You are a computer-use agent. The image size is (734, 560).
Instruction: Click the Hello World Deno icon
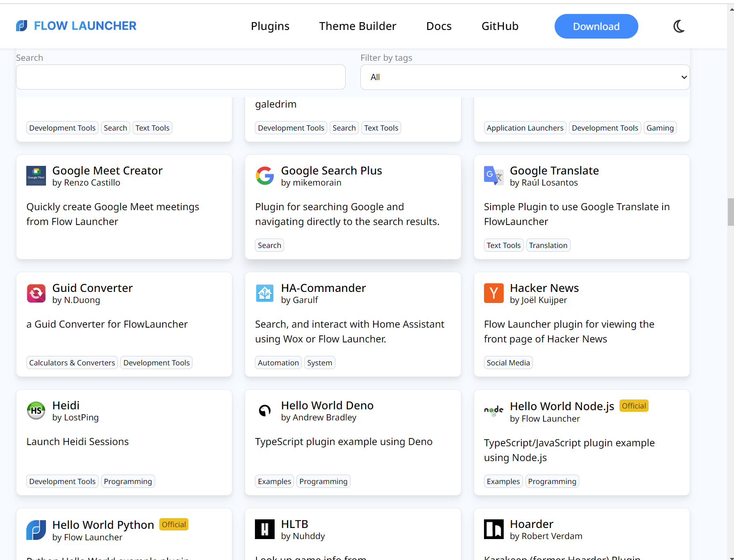[265, 411]
